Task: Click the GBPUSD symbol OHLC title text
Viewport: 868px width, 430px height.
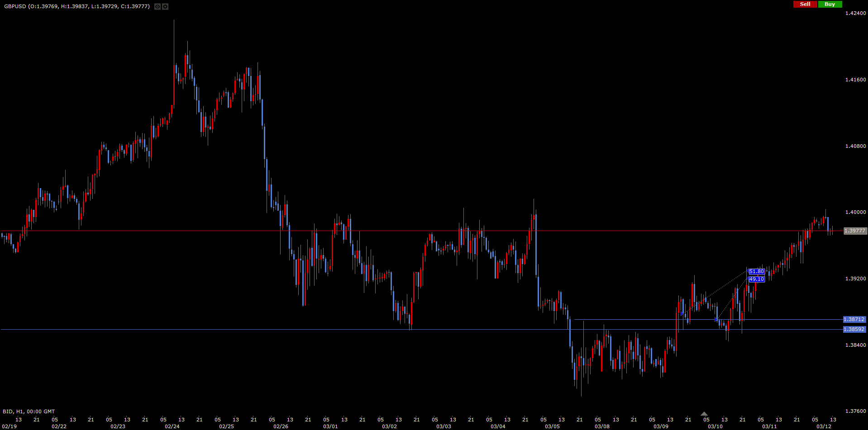Action: tap(77, 6)
